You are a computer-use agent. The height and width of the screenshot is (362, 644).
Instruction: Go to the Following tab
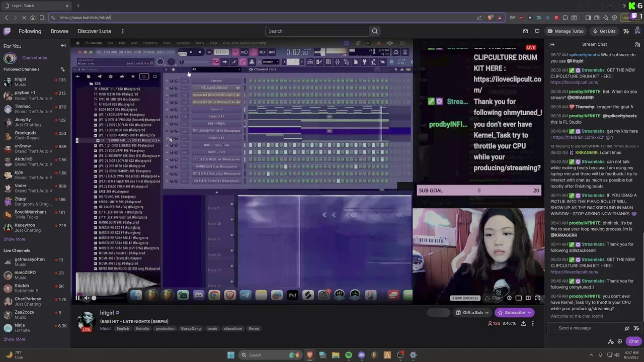[30, 31]
